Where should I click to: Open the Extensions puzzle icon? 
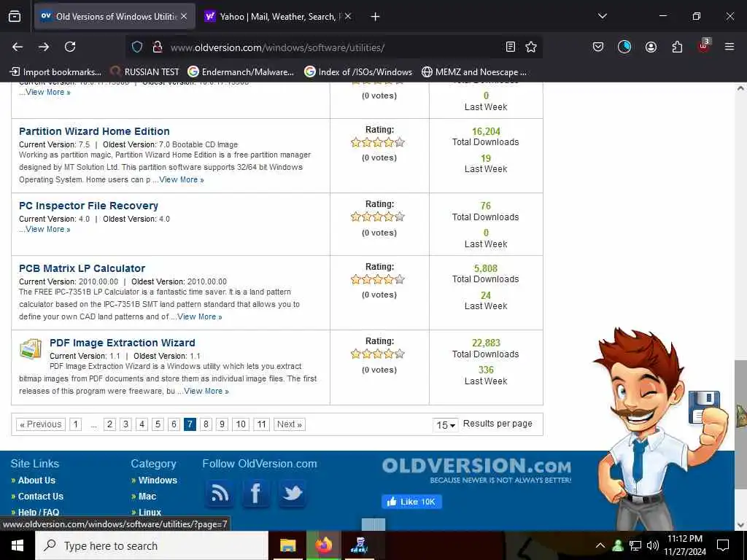click(677, 47)
